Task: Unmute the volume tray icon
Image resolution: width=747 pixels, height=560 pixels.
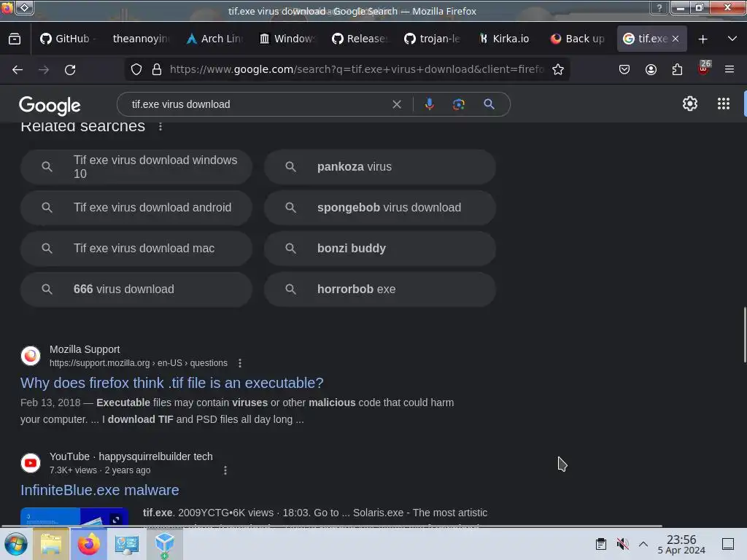Action: click(622, 544)
